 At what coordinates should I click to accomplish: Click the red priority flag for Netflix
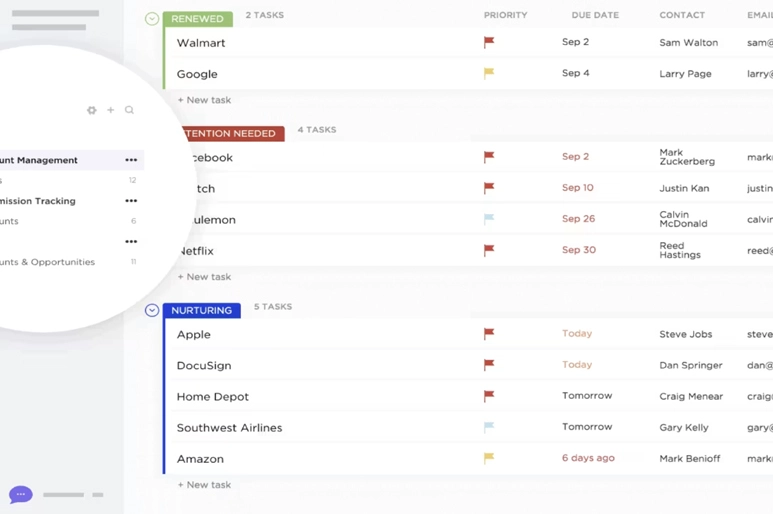(x=489, y=250)
